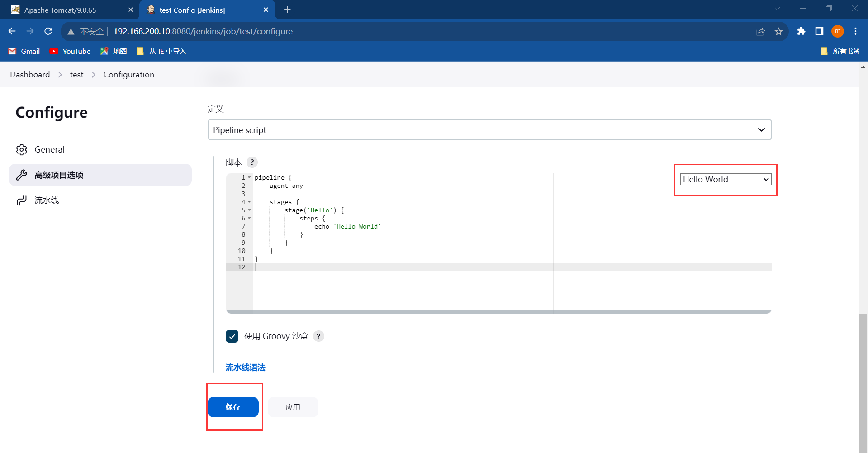
Task: Open the Pipeline script definition dropdown
Action: [489, 130]
